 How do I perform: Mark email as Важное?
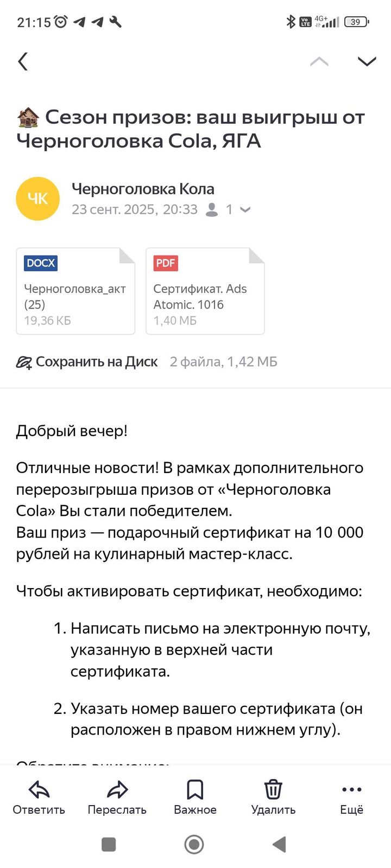(x=195, y=797)
